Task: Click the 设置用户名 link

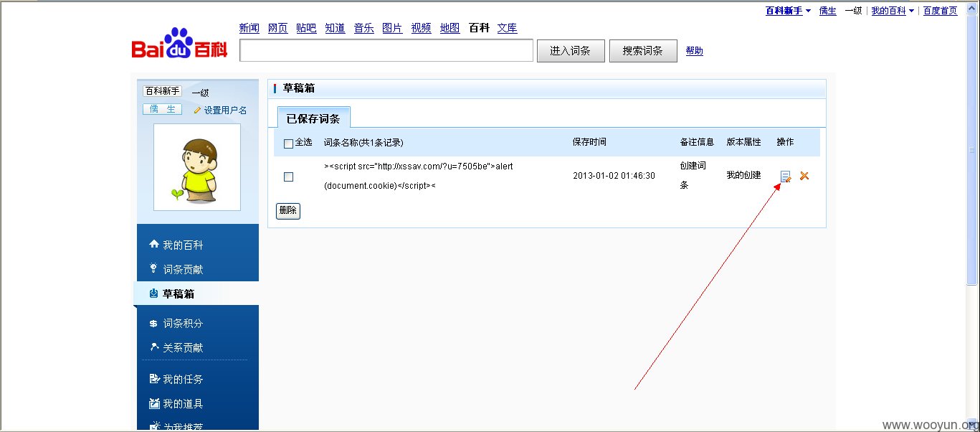Action: tap(225, 111)
